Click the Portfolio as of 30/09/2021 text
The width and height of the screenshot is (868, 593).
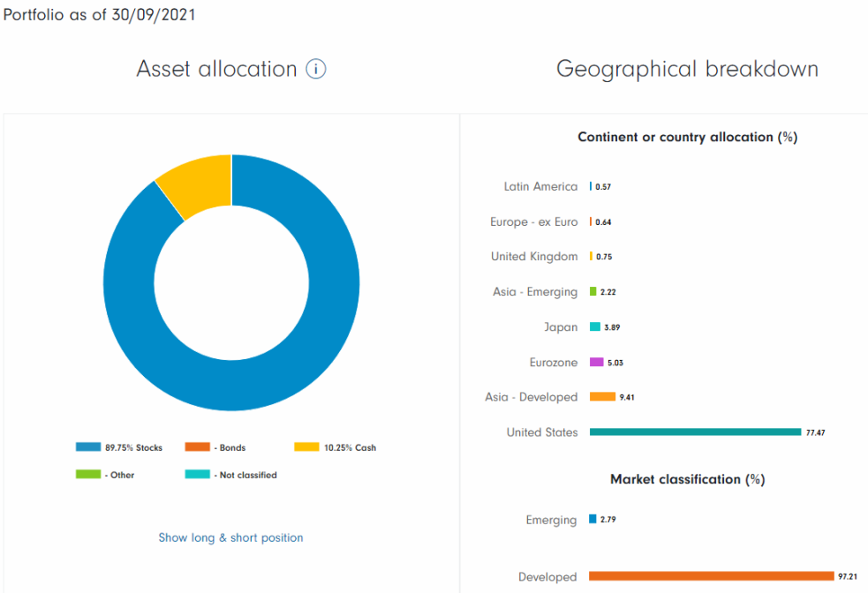pos(99,14)
